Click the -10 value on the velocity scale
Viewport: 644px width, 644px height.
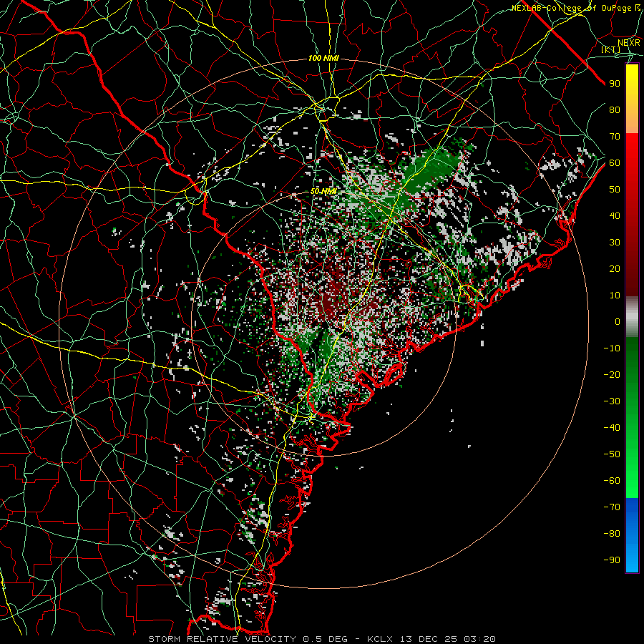(x=612, y=348)
